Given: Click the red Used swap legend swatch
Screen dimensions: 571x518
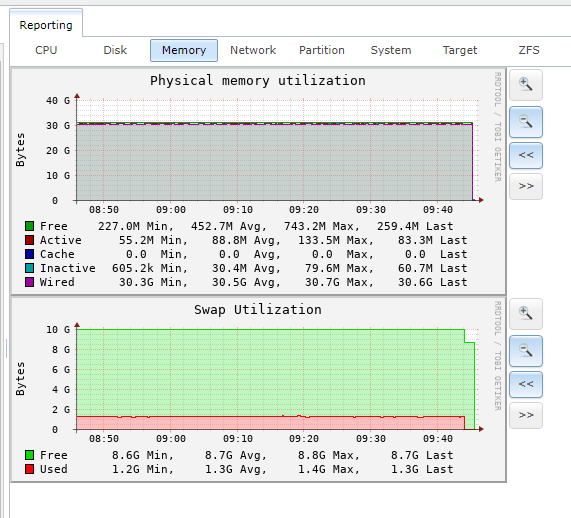Looking at the screenshot, I should point(29,469).
